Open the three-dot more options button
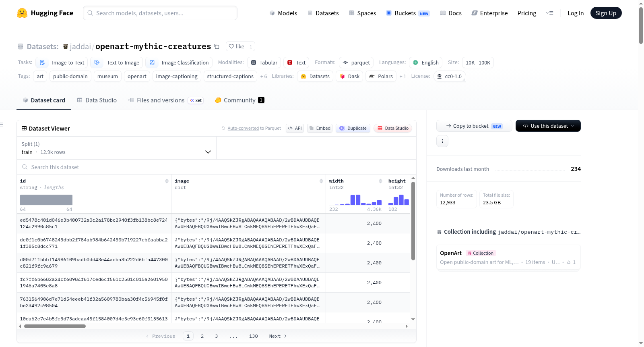 [442, 141]
